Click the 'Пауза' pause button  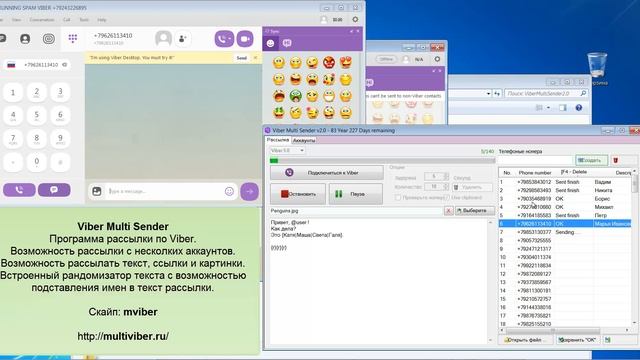356,194
